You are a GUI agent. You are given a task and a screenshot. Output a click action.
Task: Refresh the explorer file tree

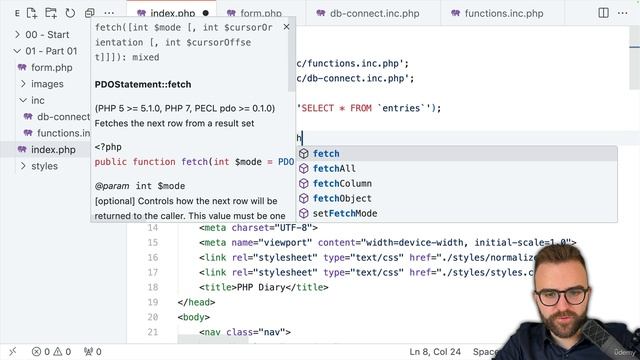coord(70,13)
